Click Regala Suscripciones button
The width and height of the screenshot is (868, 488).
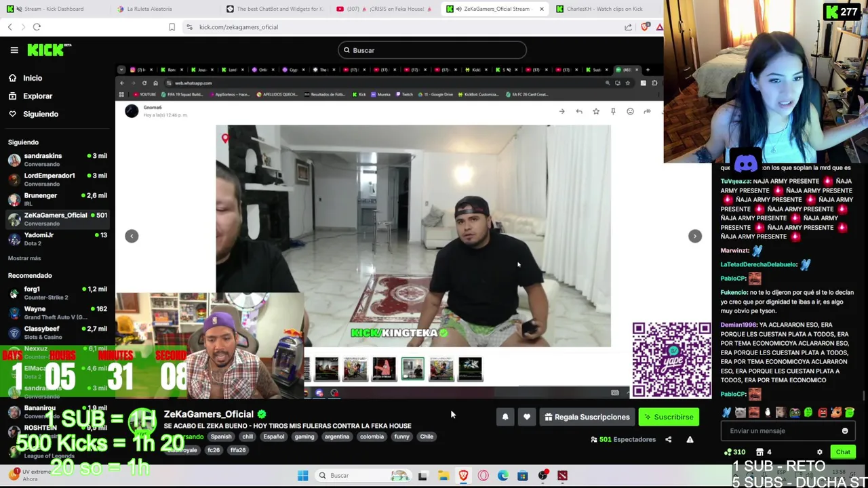click(x=587, y=417)
